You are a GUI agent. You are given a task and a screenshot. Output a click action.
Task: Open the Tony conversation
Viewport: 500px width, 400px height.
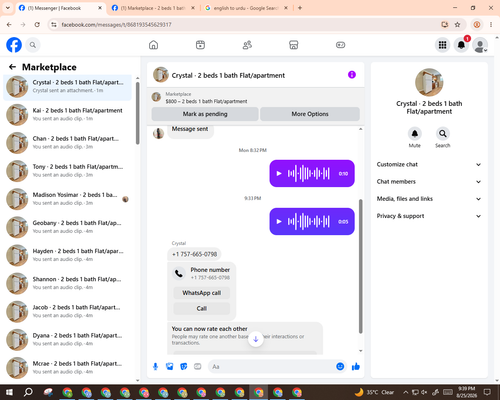67,171
